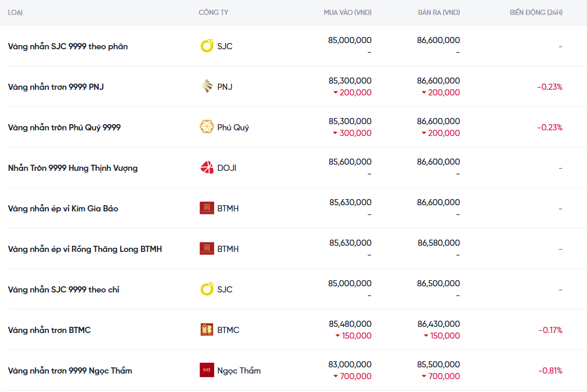Click the red down arrow beside PNJ buy change 200,000

coord(335,92)
